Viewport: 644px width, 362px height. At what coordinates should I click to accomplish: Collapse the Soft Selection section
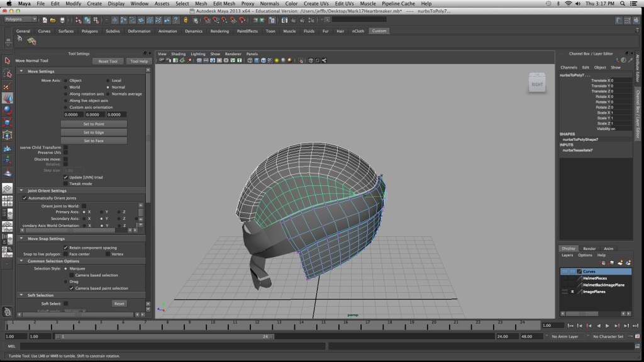(x=21, y=295)
